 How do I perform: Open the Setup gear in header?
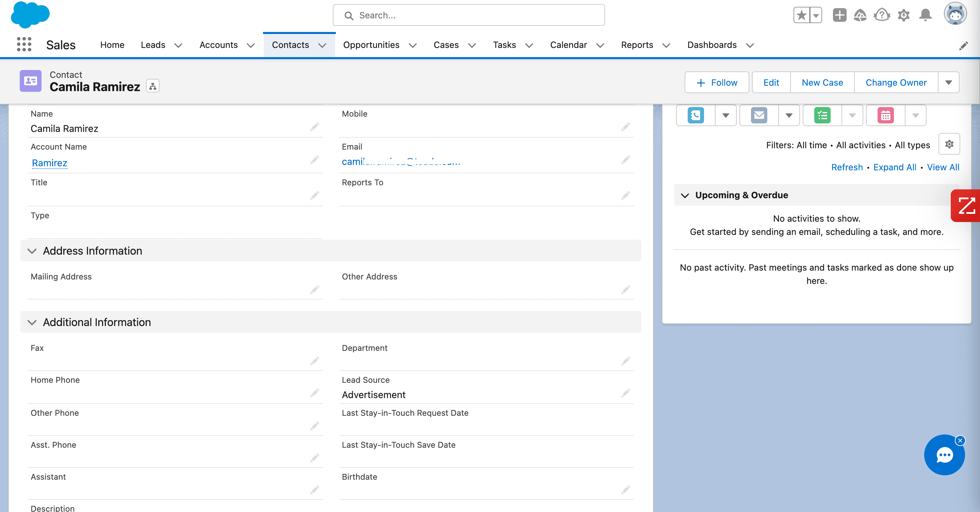tap(903, 15)
